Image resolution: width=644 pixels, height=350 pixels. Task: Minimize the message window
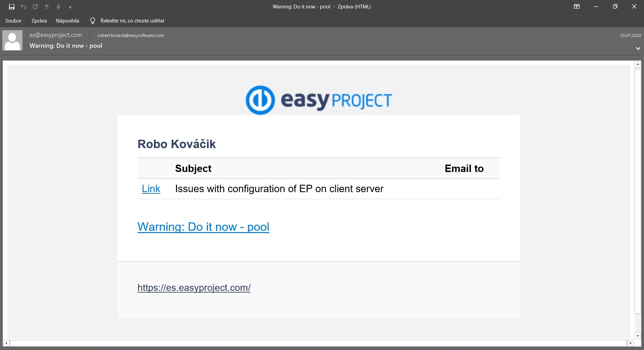[596, 6]
